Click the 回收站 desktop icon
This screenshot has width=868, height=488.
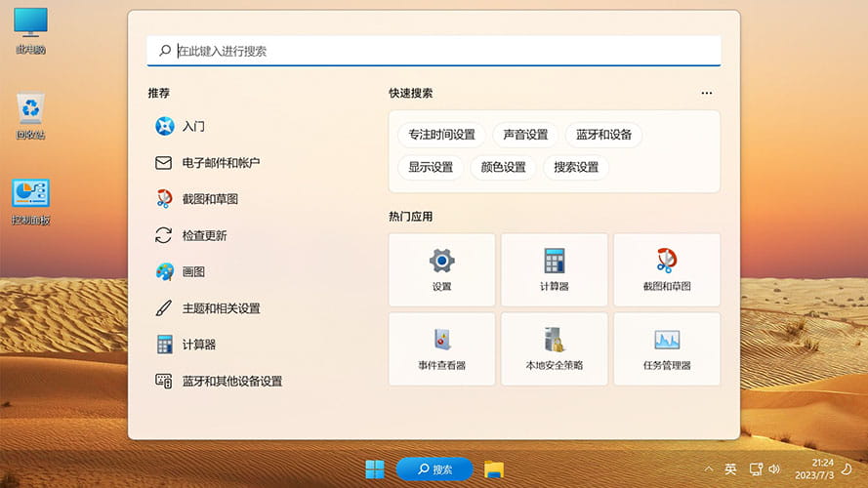click(x=31, y=116)
